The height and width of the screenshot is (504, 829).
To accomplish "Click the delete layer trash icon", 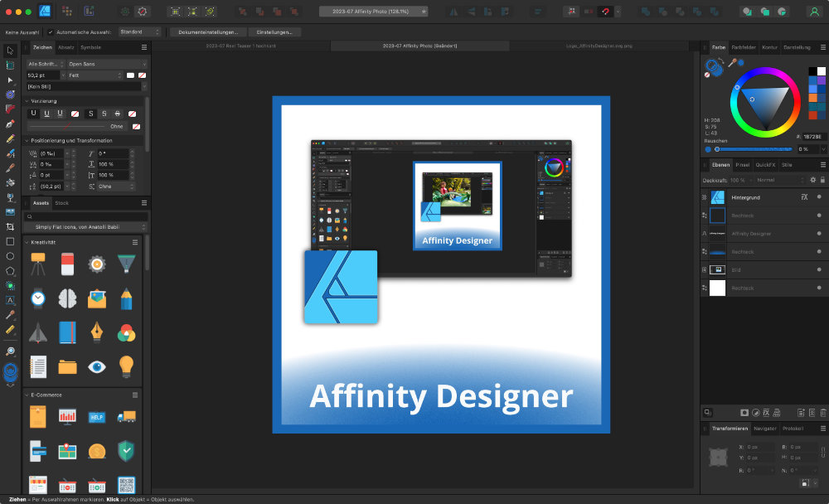I will [x=823, y=413].
